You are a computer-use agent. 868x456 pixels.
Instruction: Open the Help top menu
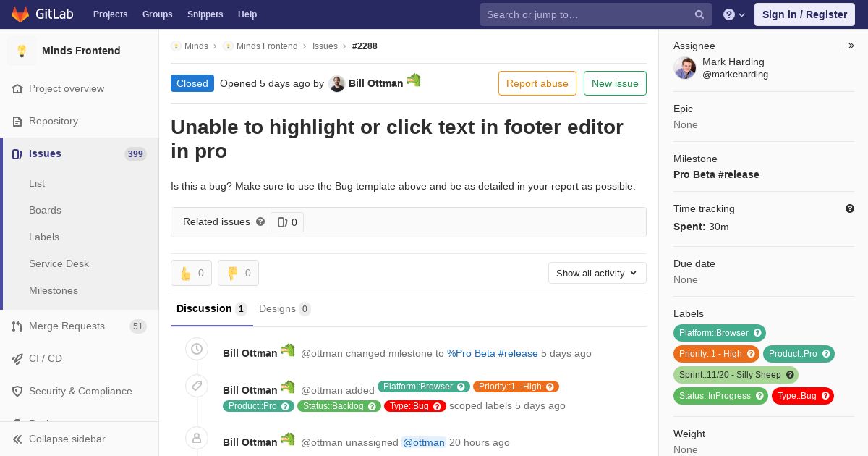[247, 14]
